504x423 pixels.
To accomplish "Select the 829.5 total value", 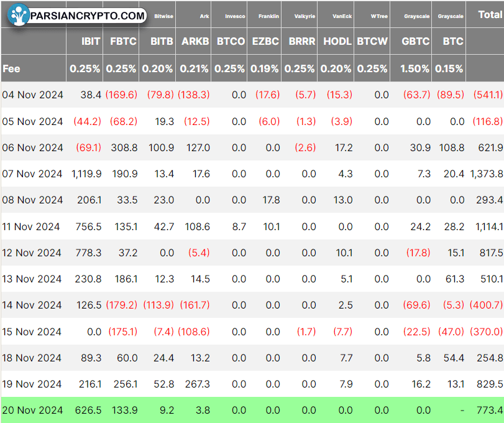I will pyautogui.click(x=490, y=384).
